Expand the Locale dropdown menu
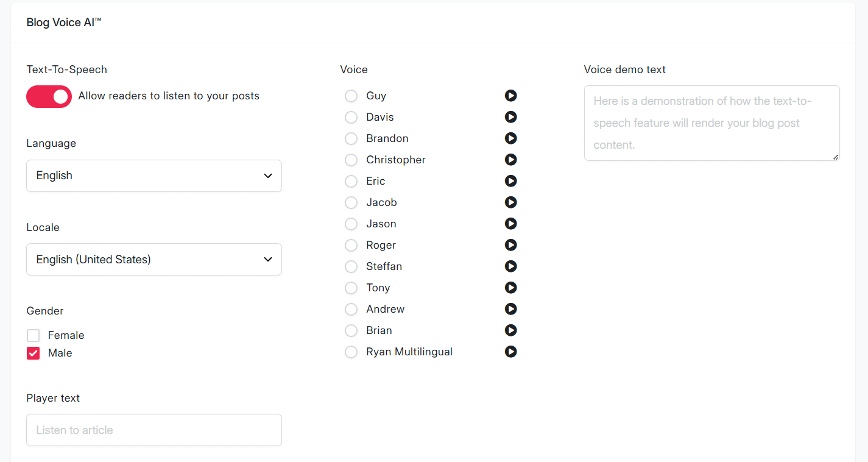This screenshot has width=868, height=462. point(153,260)
